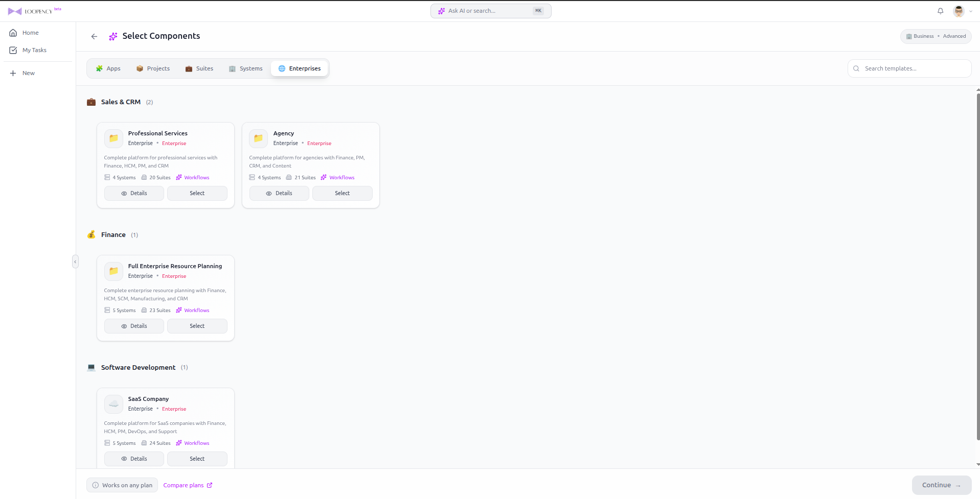Toggle Works on any plan info chip
The width and height of the screenshot is (980, 499).
coord(122,485)
